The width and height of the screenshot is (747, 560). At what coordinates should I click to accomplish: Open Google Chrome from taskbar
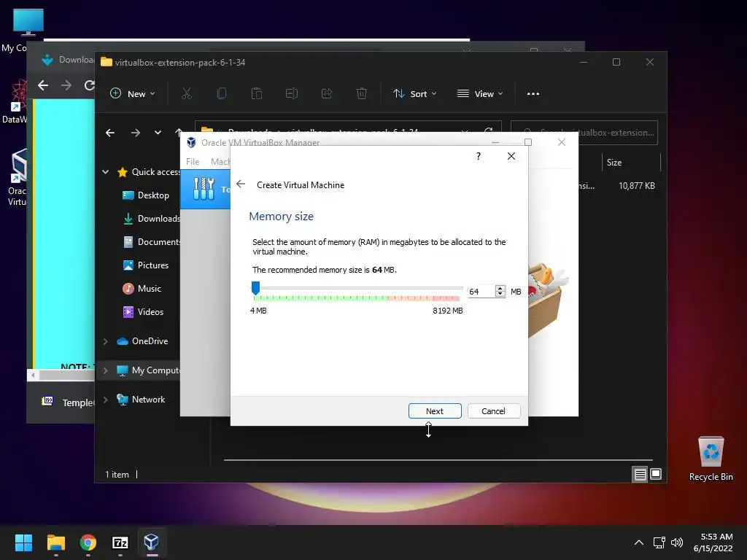(x=88, y=542)
